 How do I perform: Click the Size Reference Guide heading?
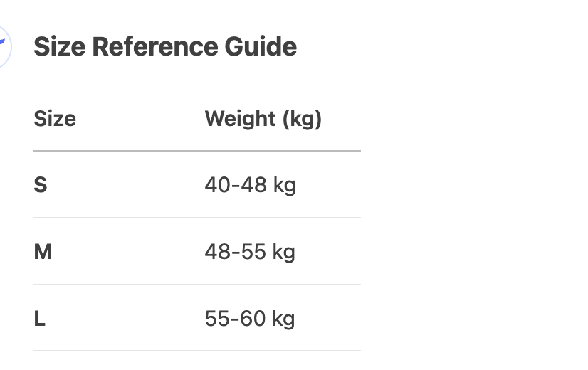pyautogui.click(x=165, y=47)
